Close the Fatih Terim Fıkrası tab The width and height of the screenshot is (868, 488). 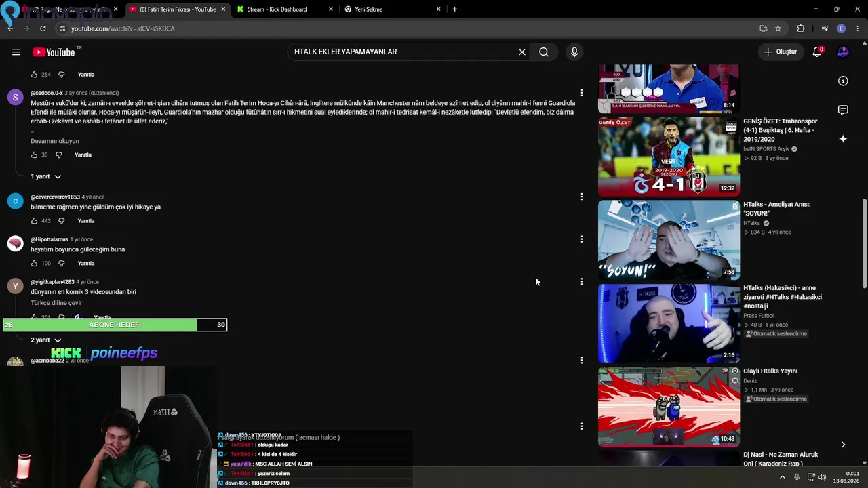coord(223,9)
